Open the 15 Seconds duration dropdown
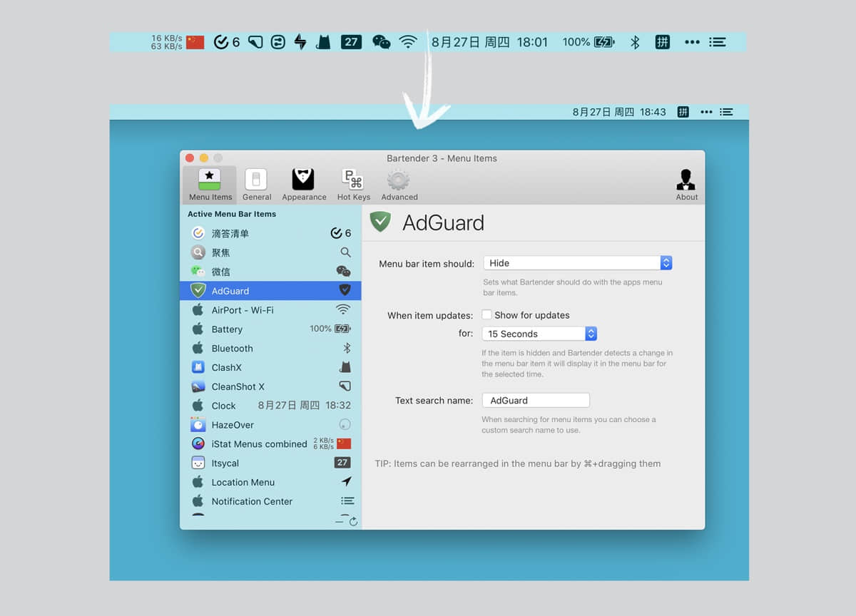Screen dimensions: 856x616 [x=539, y=334]
